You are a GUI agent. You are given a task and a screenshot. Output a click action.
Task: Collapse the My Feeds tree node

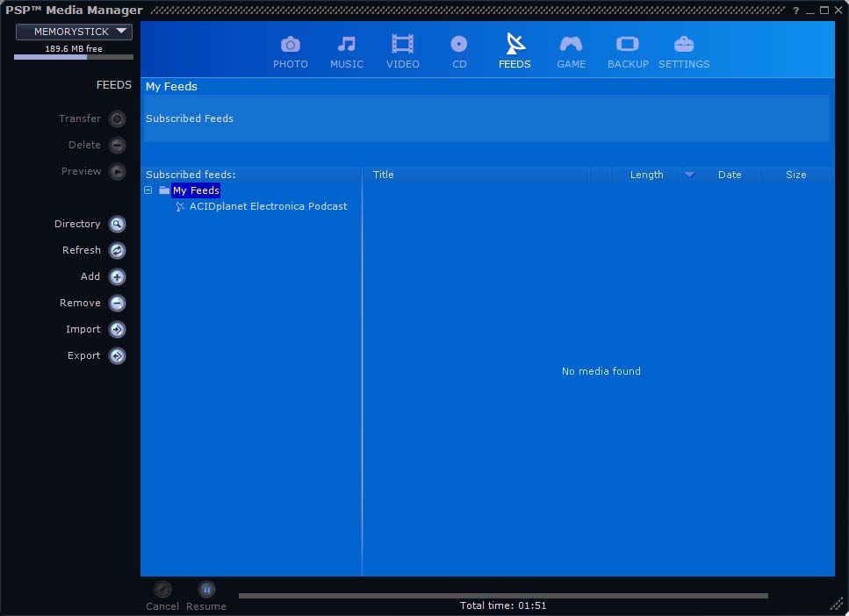click(147, 190)
